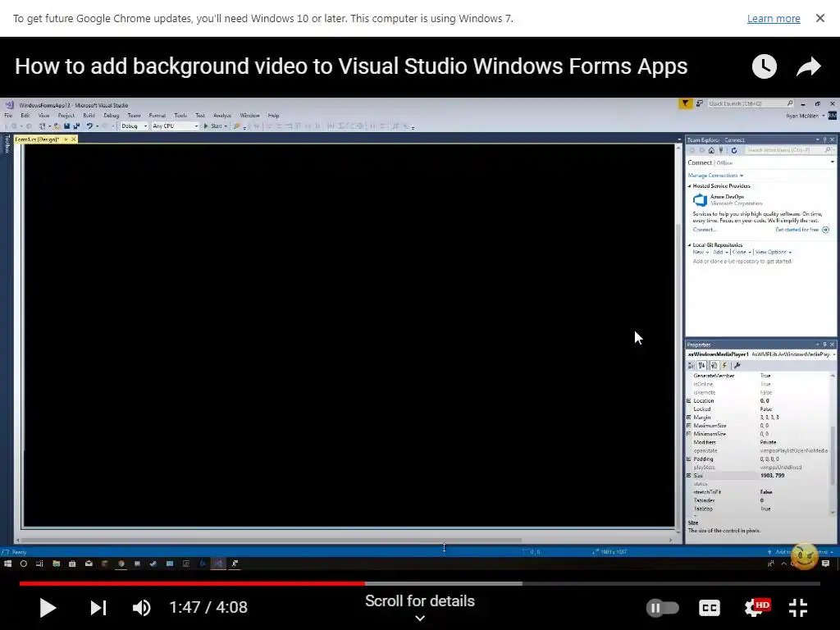Click the Categorized icon in Properties
Image resolution: width=840 pixels, height=630 pixels.
tap(692, 365)
